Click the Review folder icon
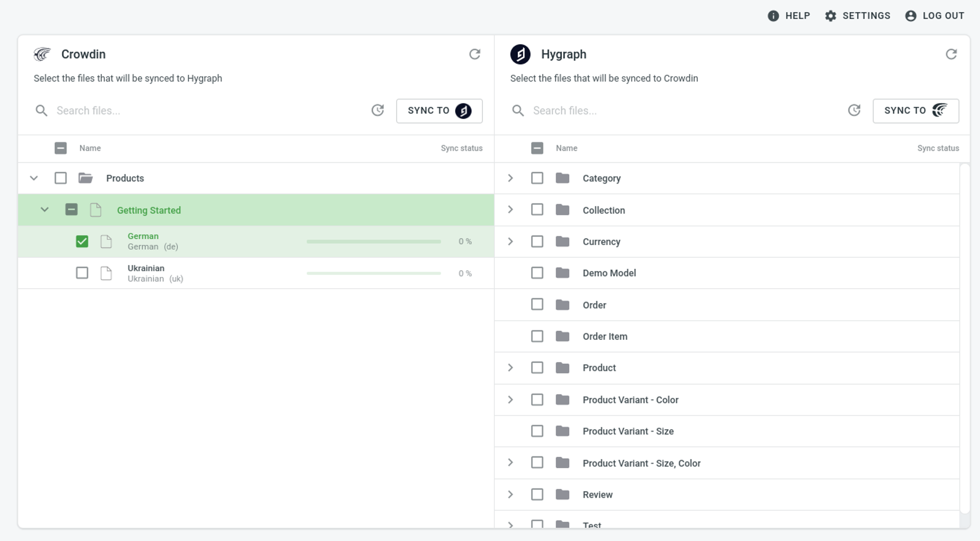 click(562, 494)
